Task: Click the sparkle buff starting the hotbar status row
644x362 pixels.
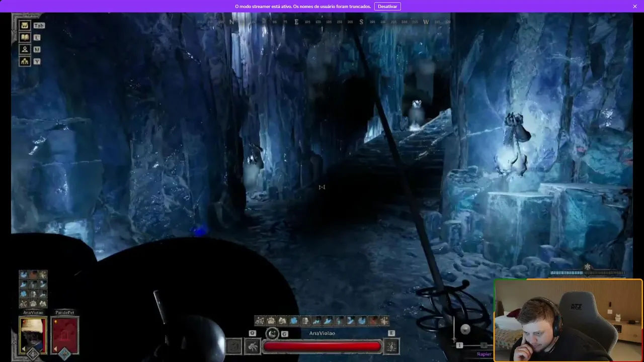Action: [260, 320]
